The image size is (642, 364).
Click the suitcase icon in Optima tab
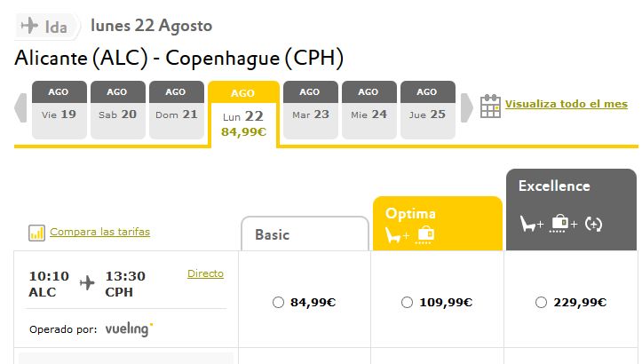(426, 234)
